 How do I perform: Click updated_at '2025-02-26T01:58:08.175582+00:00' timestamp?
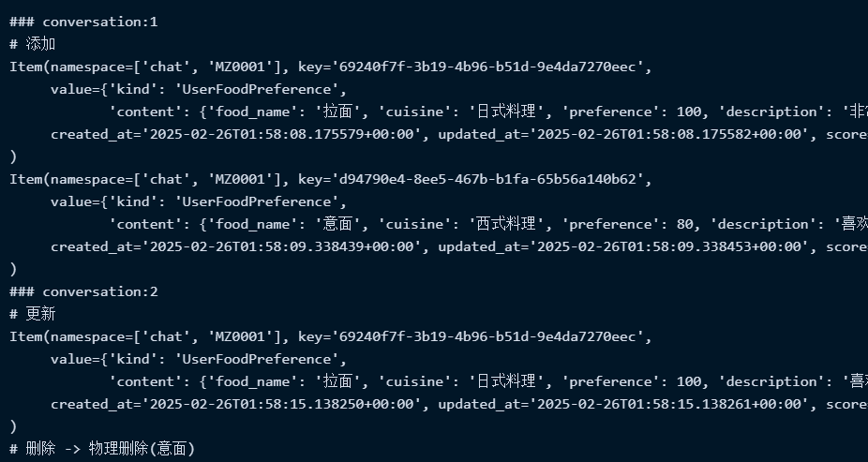point(670,134)
